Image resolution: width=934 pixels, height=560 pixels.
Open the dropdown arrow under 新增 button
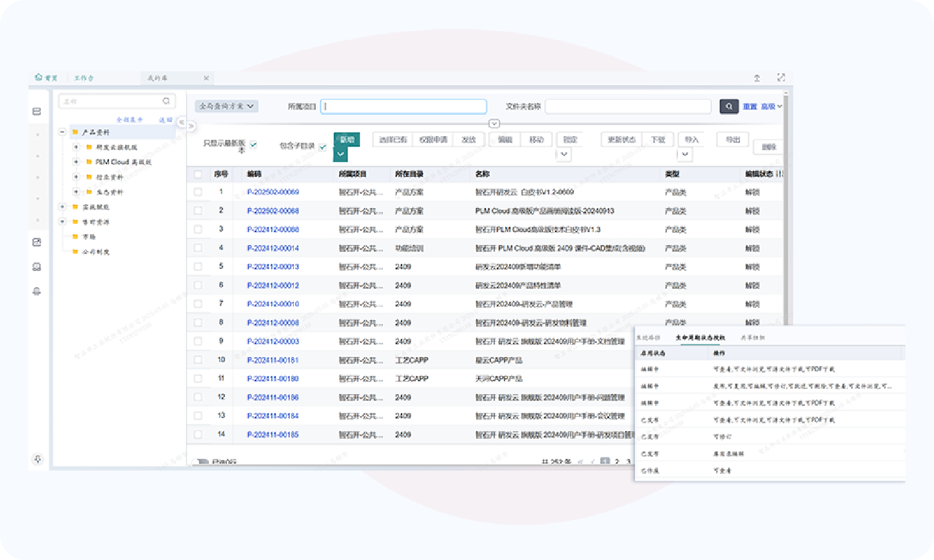[x=341, y=154]
